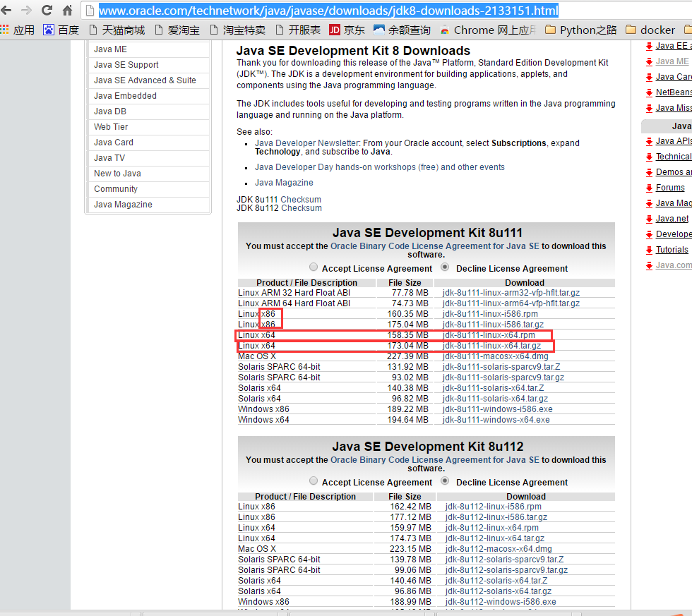Accept License Agreement for JDK 8u111
This screenshot has height=616, width=692.
(x=314, y=267)
